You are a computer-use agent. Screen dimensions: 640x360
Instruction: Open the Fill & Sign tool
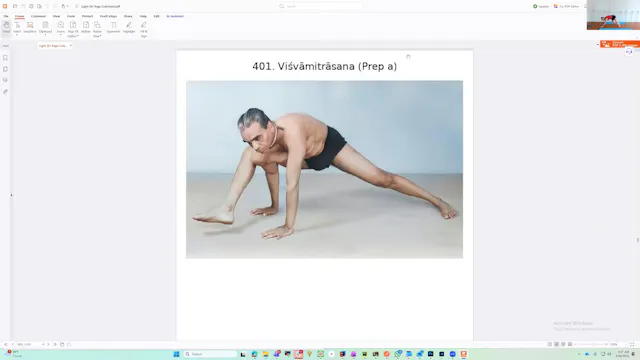coord(144,29)
